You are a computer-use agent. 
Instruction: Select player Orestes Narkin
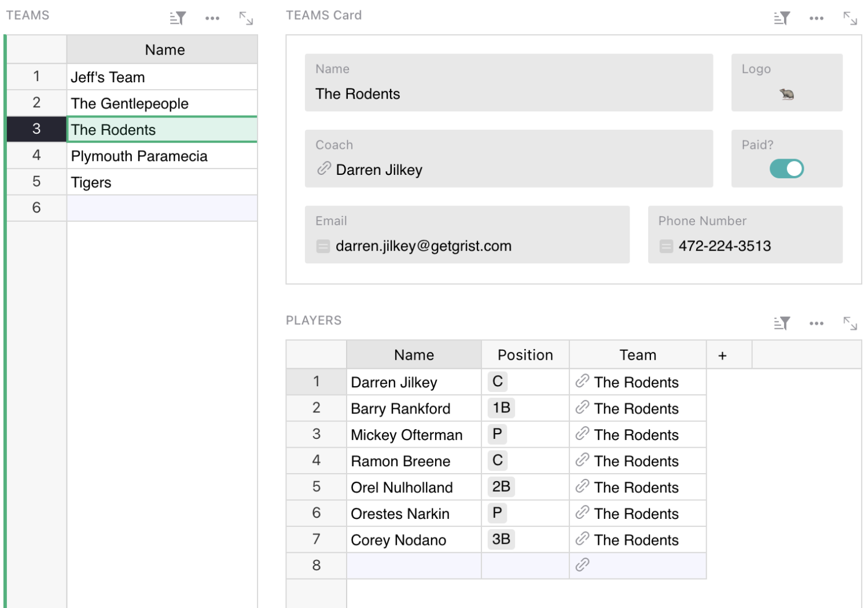pyautogui.click(x=414, y=514)
